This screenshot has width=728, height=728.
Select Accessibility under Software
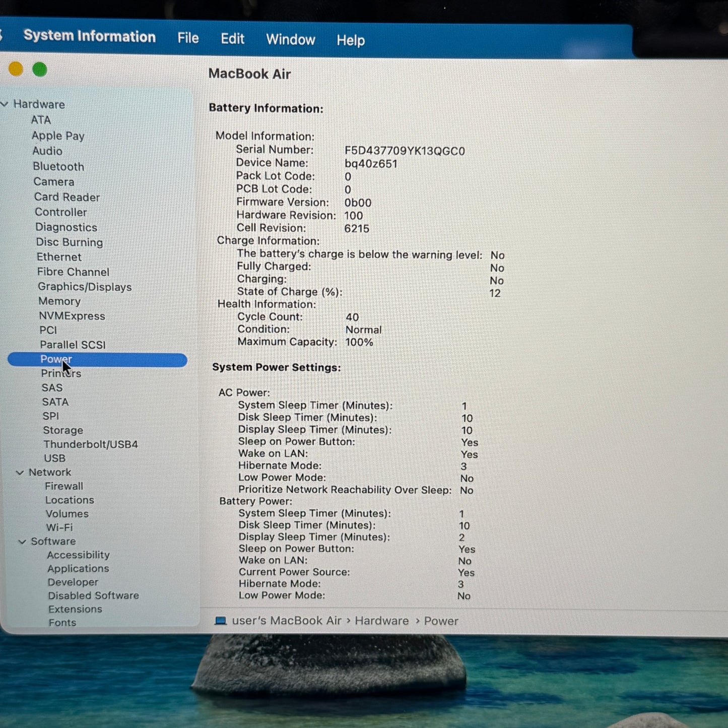click(78, 555)
